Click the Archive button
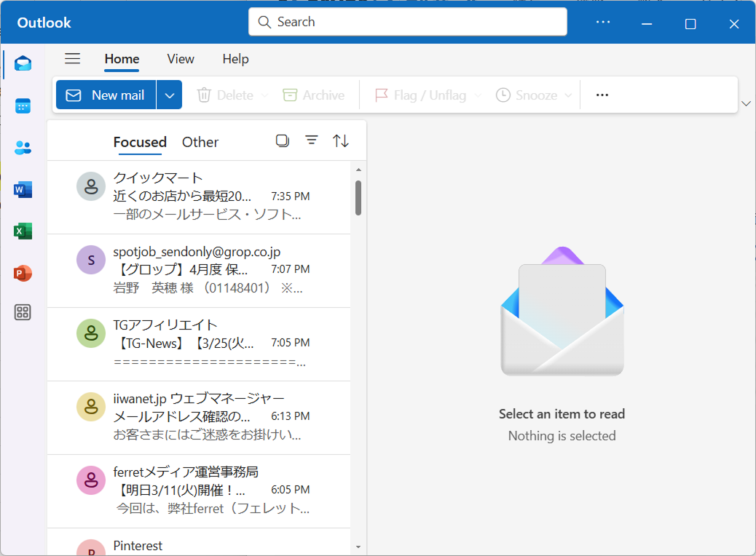The height and width of the screenshot is (556, 756). (314, 95)
